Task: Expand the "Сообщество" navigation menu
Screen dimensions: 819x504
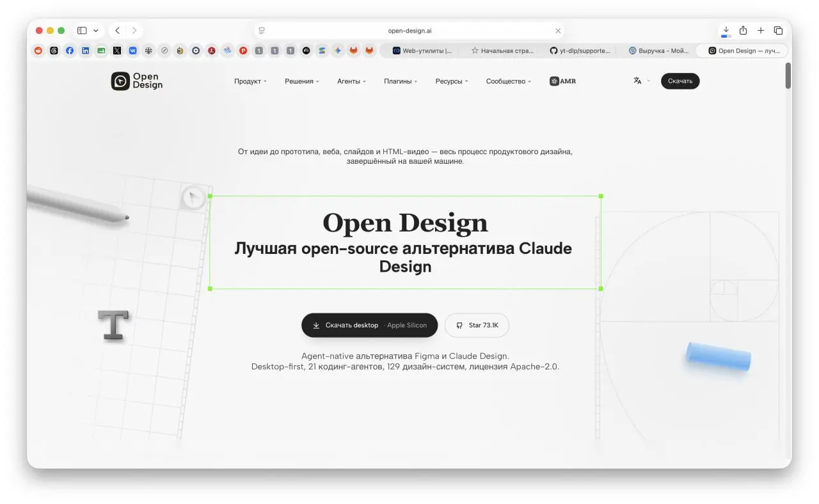Action: [509, 81]
